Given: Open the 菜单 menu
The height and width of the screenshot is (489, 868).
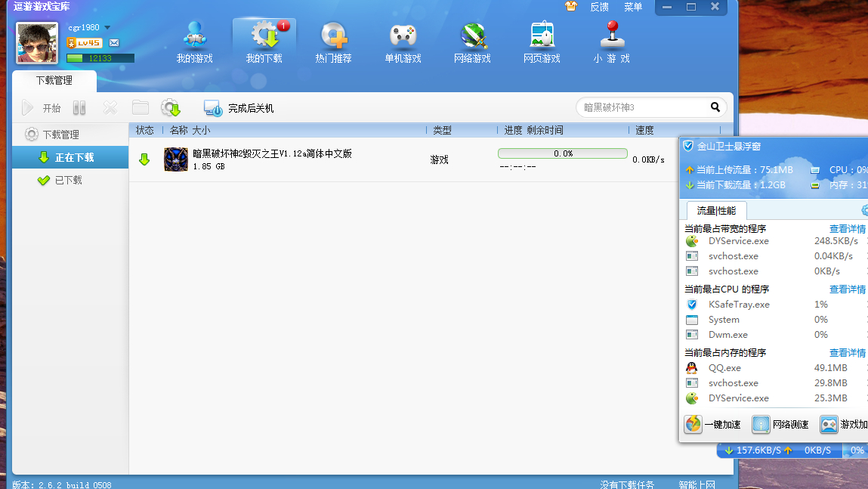Looking at the screenshot, I should (633, 8).
